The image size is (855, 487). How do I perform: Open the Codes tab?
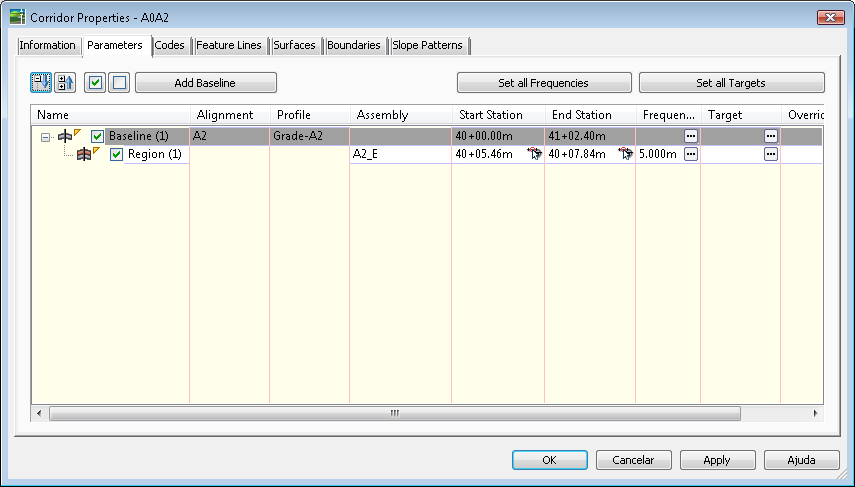(169, 45)
